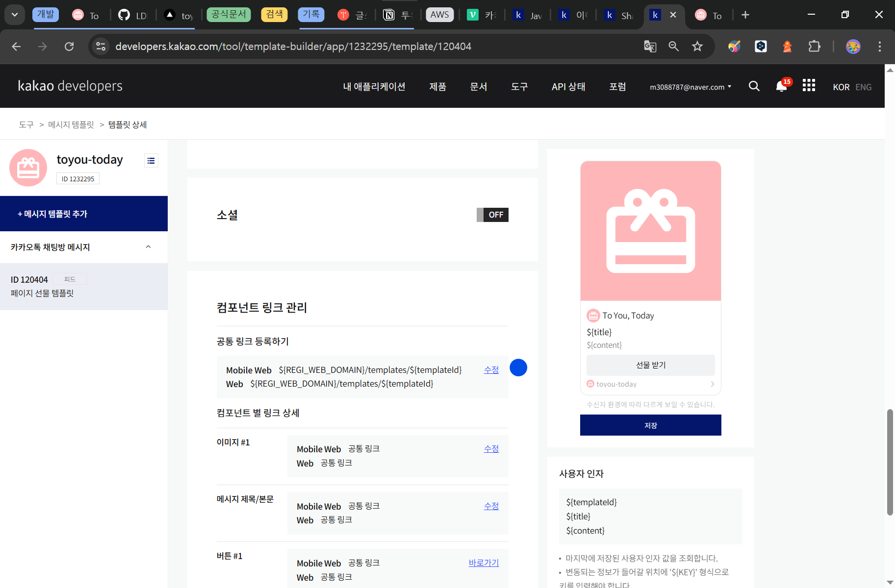The height and width of the screenshot is (588, 895).
Task: Click + 메시지 템플릿 추가 button
Action: coord(84,214)
